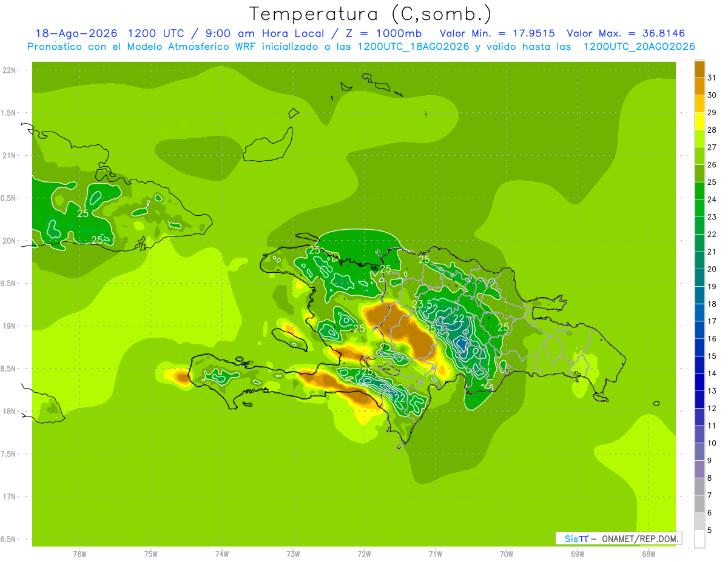Click the '1.5N' latitude axis label

[x=10, y=113]
